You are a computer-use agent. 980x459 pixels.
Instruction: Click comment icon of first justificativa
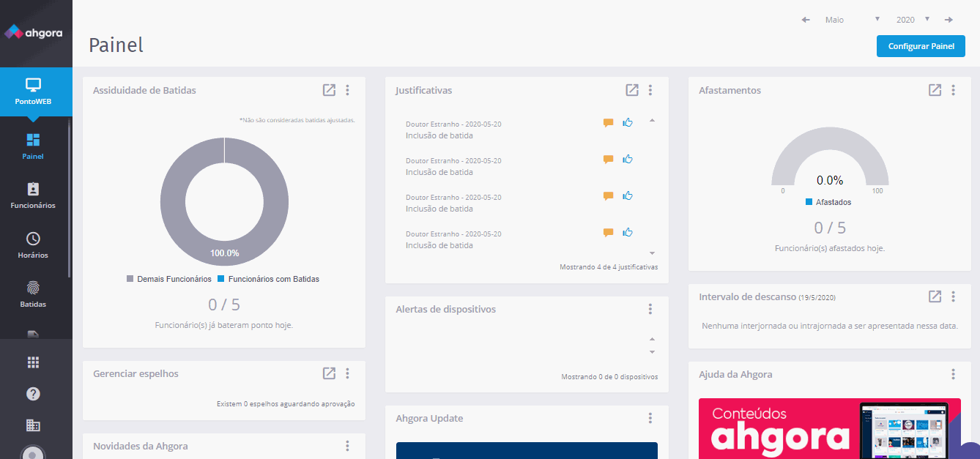[x=608, y=123]
